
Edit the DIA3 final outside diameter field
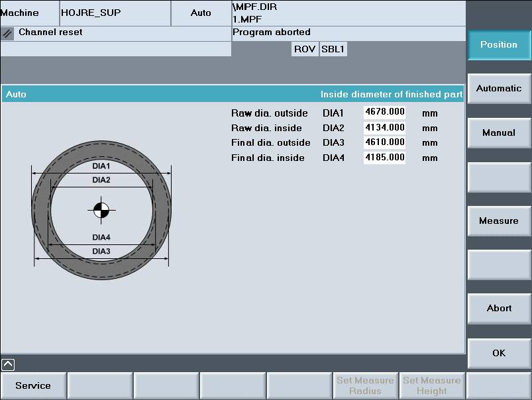pos(384,142)
